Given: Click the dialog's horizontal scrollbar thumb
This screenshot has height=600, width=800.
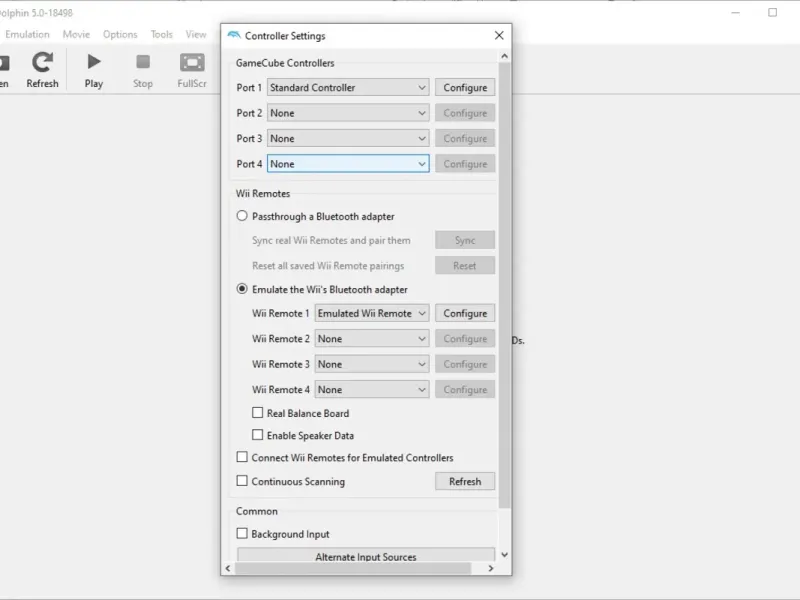Looking at the screenshot, I should tap(353, 568).
